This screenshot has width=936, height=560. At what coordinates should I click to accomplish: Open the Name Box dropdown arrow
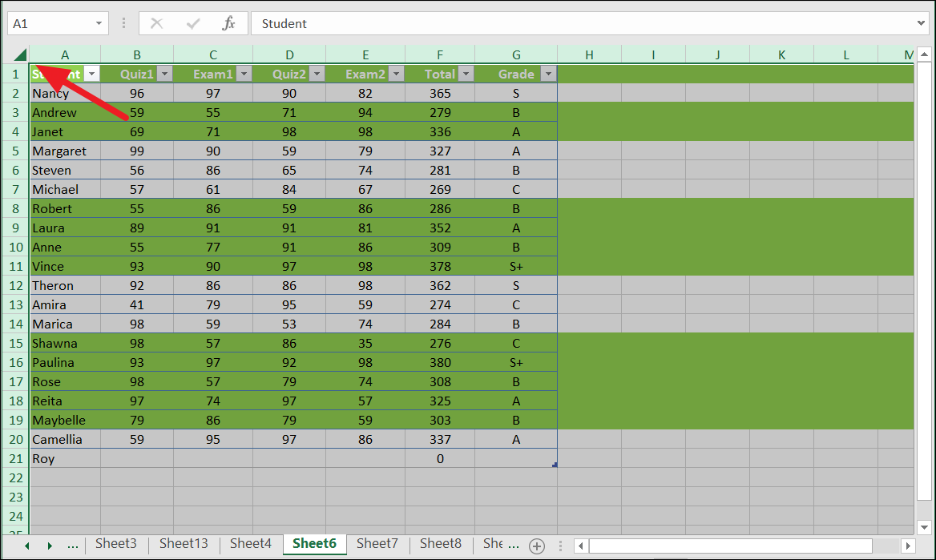point(100,23)
